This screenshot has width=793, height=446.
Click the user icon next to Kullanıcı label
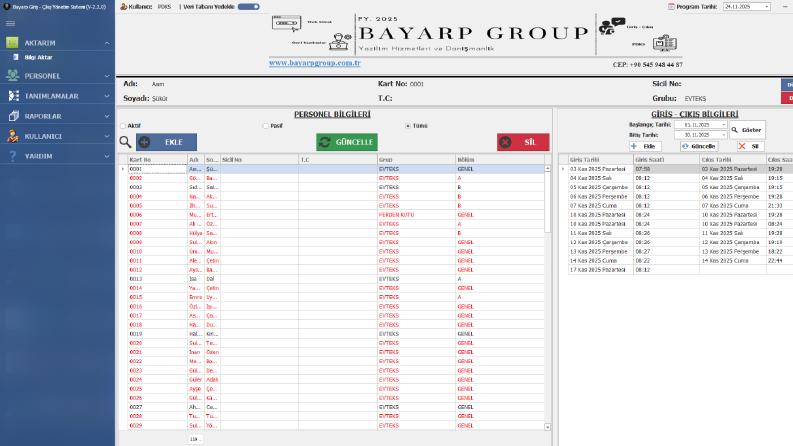123,7
